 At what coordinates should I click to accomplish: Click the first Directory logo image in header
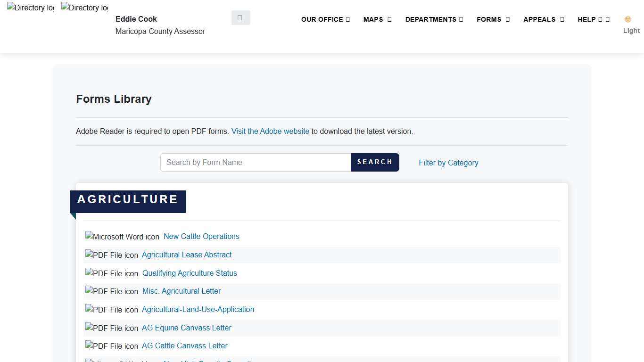[31, 8]
